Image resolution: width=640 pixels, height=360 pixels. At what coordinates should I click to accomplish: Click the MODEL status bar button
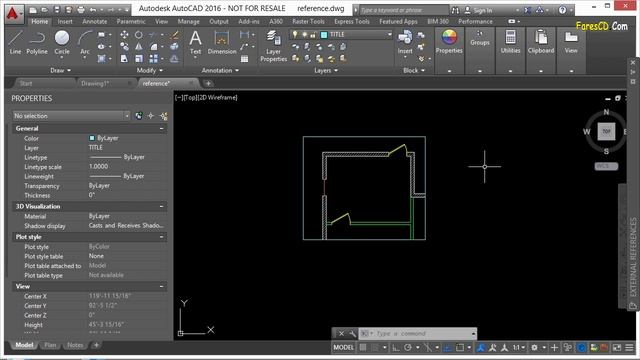(x=343, y=347)
